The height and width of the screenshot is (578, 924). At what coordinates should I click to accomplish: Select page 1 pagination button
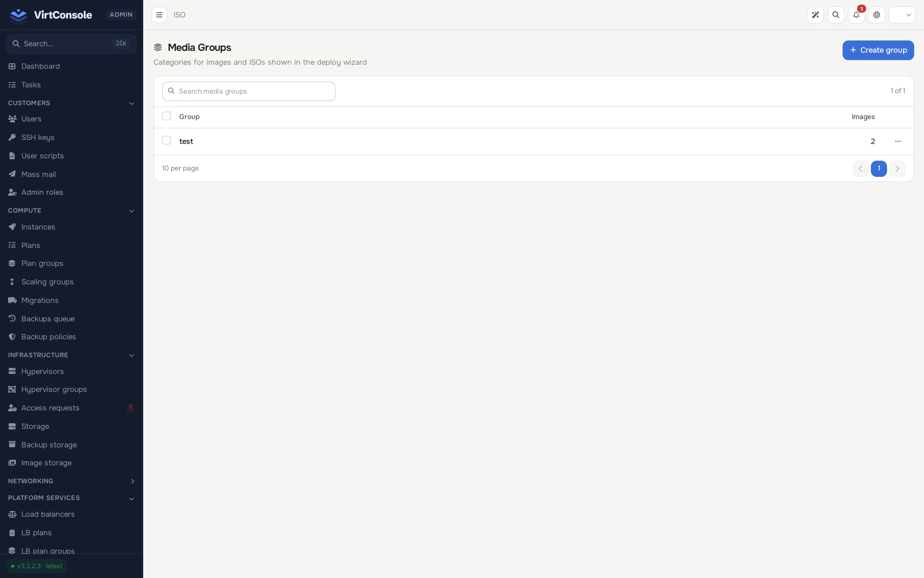(x=879, y=168)
